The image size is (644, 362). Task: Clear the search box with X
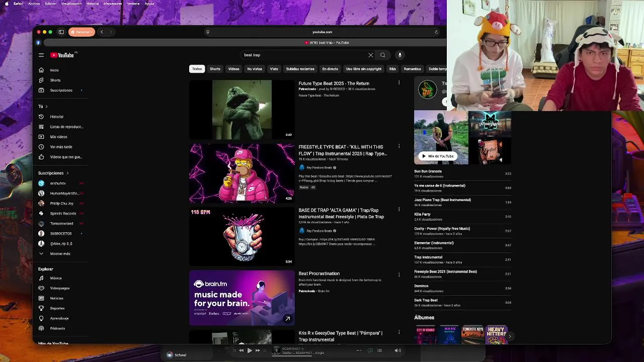[x=371, y=55]
